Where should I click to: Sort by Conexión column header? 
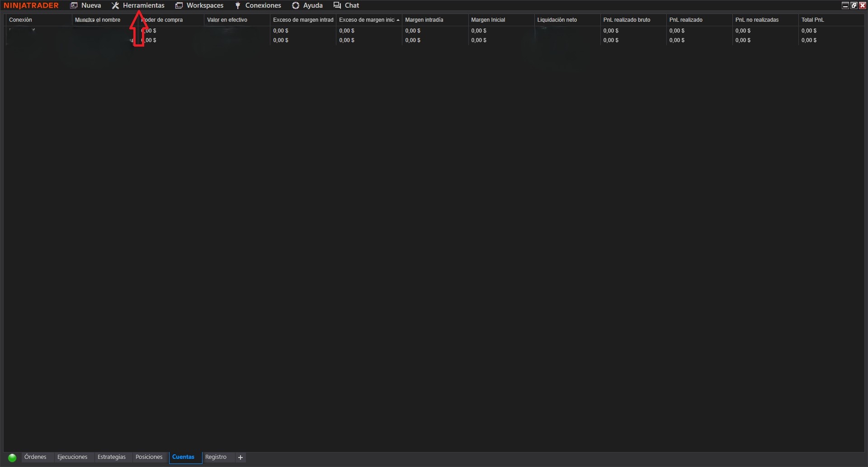tap(39, 20)
